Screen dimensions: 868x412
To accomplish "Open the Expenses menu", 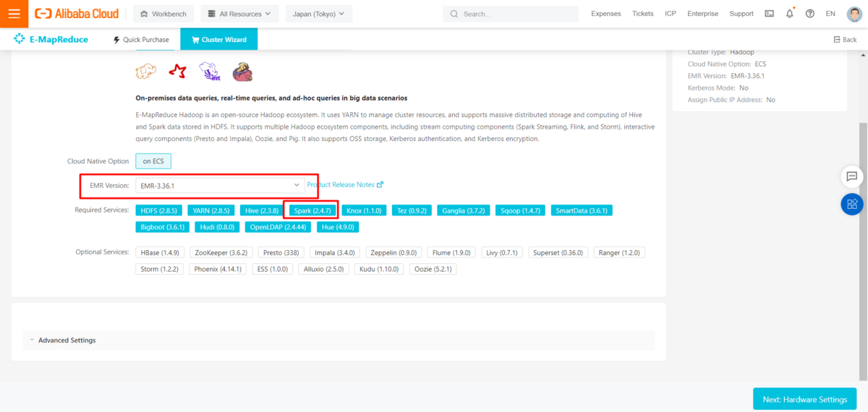I will pyautogui.click(x=606, y=14).
